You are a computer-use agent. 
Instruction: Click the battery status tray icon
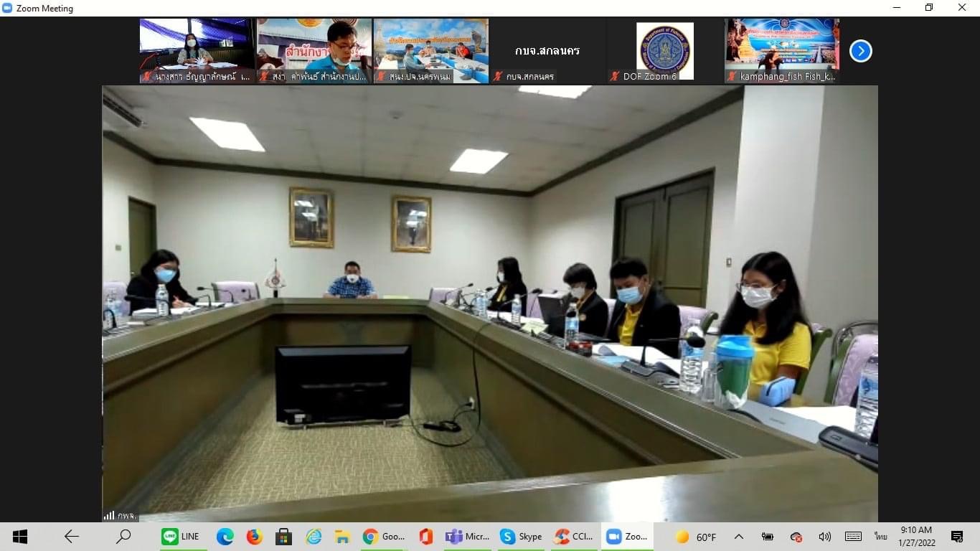[x=767, y=537]
